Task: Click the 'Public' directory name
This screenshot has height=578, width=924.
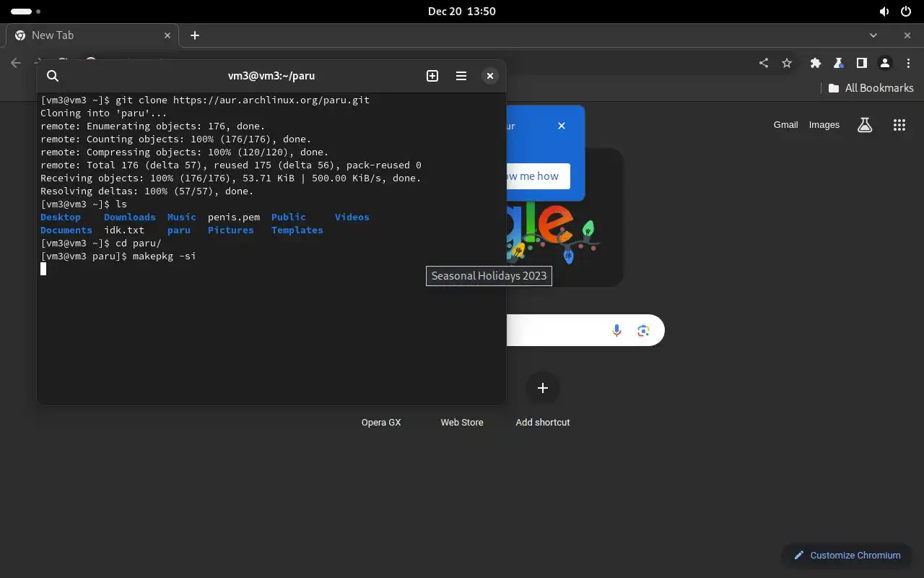Action: coord(289,217)
